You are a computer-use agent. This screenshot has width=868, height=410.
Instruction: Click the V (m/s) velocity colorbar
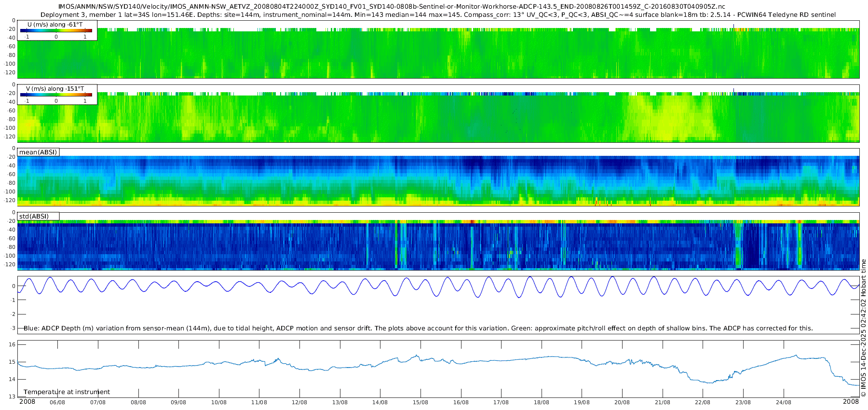[x=56, y=95]
